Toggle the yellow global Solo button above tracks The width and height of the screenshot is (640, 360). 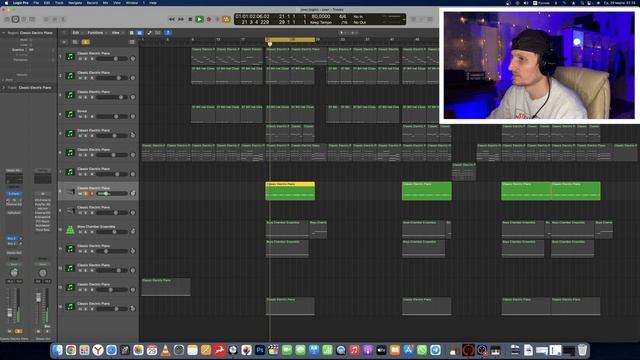[85, 42]
